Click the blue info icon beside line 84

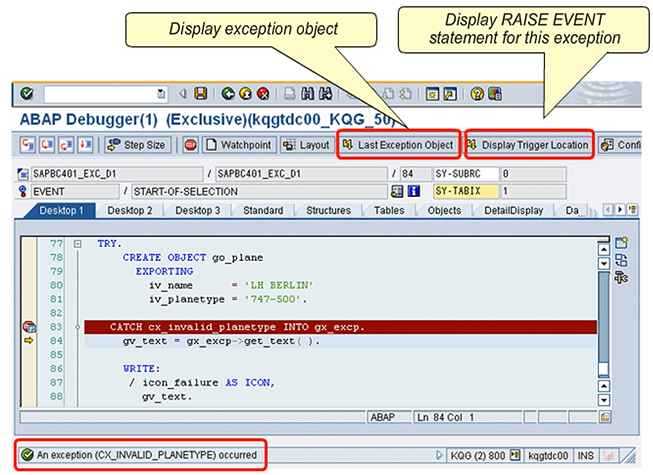(412, 191)
